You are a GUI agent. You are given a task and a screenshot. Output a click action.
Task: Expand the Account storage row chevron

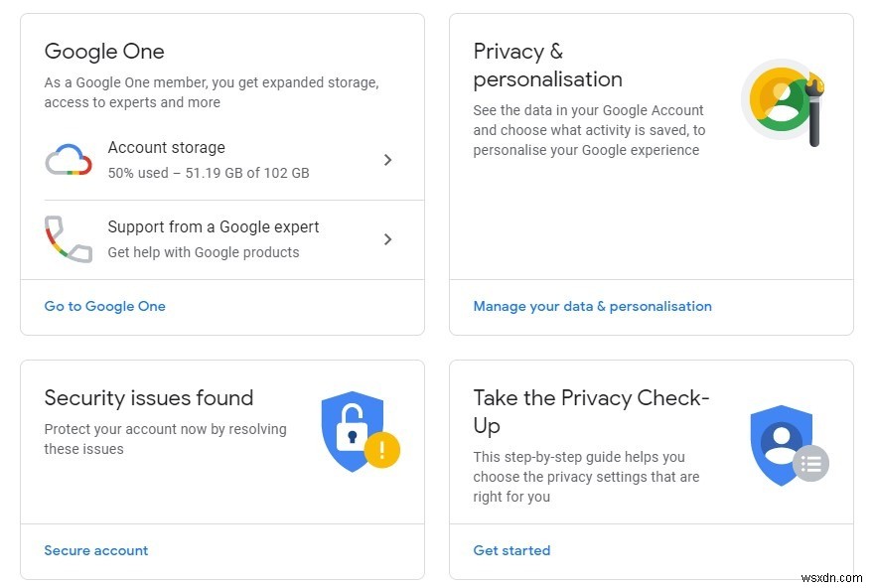point(388,160)
